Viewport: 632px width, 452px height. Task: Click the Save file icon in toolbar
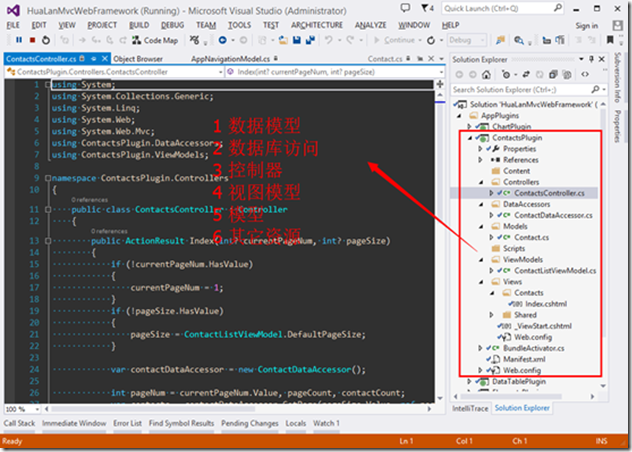[297, 40]
